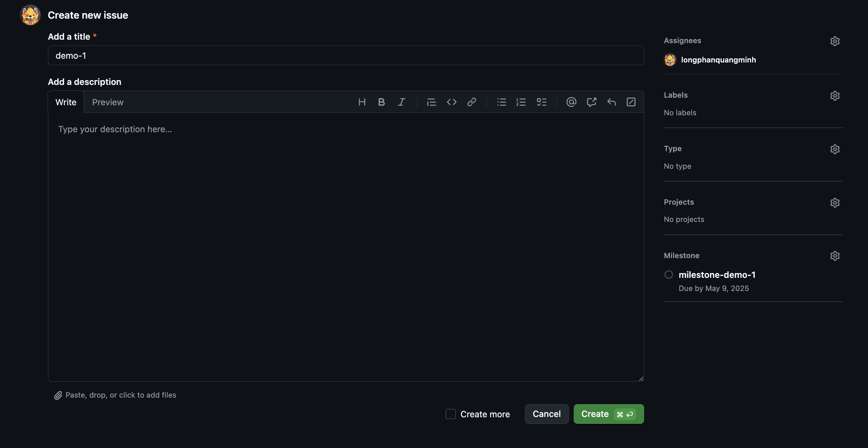Click Paste, drop, or click to add files
Image resolution: width=868 pixels, height=448 pixels.
pyautogui.click(x=121, y=395)
